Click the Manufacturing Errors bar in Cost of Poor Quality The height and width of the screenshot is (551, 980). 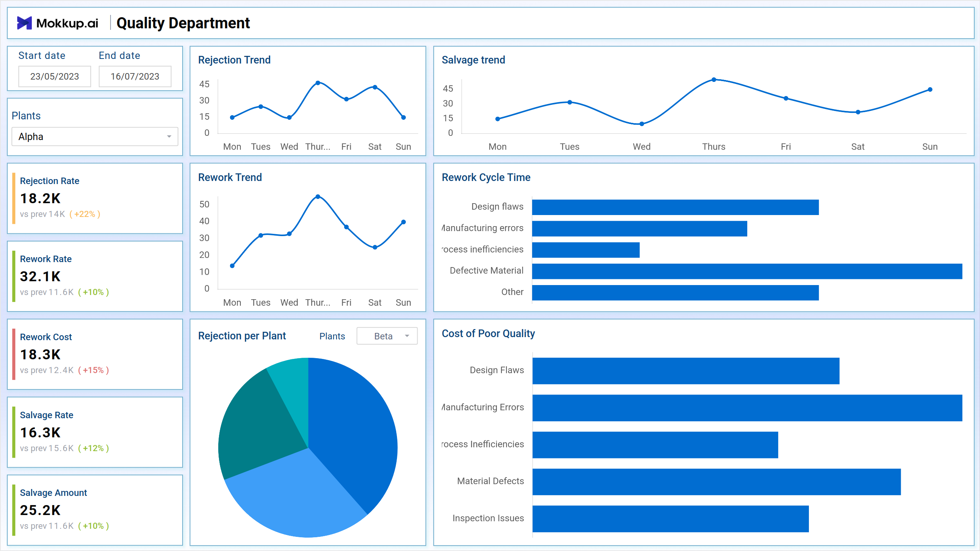point(747,408)
